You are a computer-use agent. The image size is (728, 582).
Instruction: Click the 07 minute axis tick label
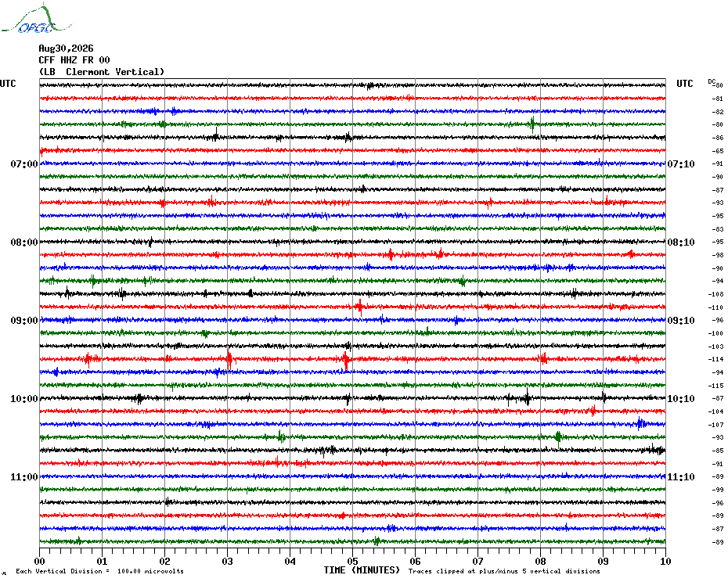point(478,561)
